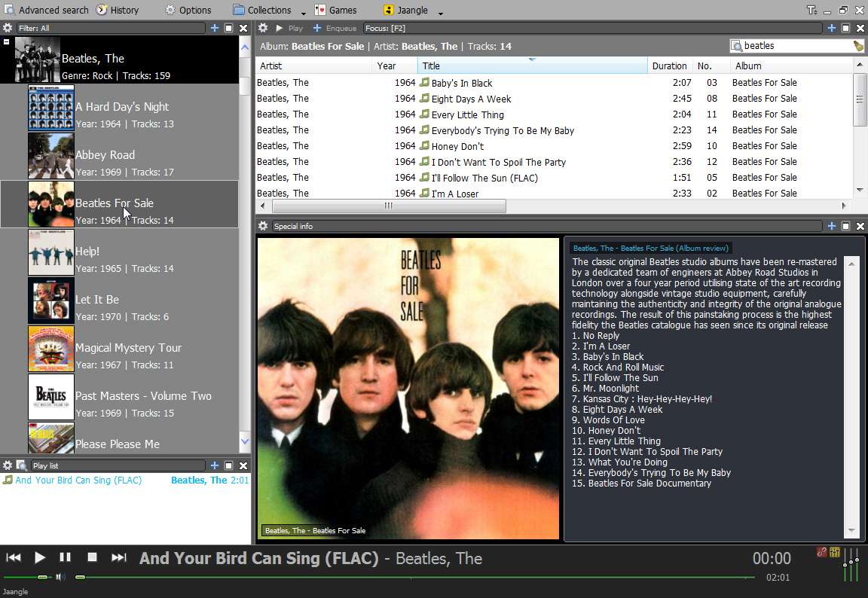Open the History view
The width and height of the screenshot is (868, 598).
[118, 10]
